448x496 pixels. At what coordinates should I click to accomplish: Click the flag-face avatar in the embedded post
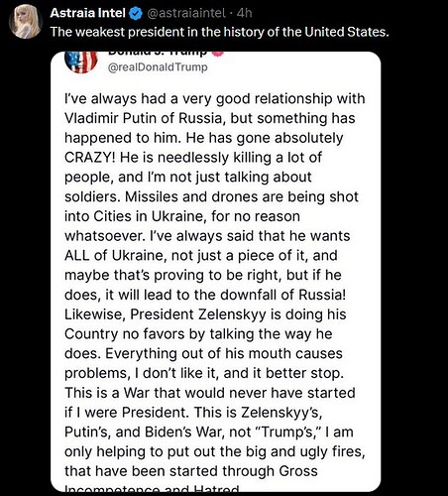pos(80,62)
